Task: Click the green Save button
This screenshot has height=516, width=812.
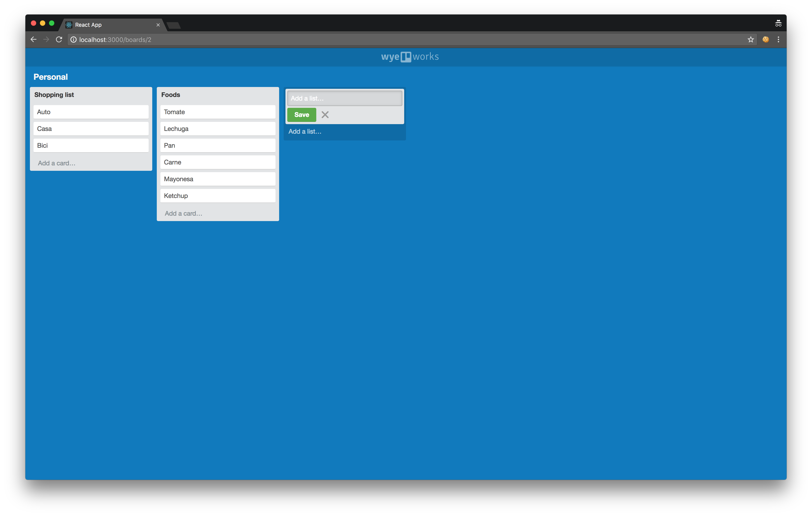Action: [302, 115]
